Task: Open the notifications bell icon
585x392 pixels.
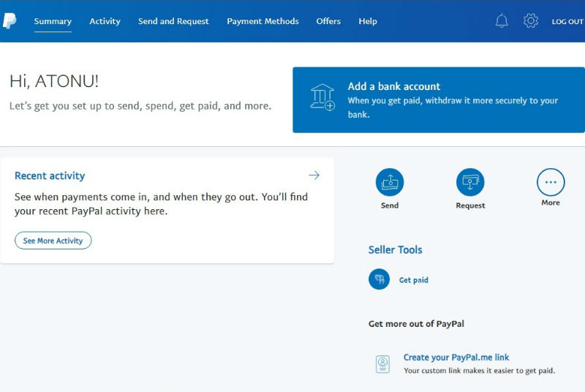Action: pyautogui.click(x=502, y=21)
